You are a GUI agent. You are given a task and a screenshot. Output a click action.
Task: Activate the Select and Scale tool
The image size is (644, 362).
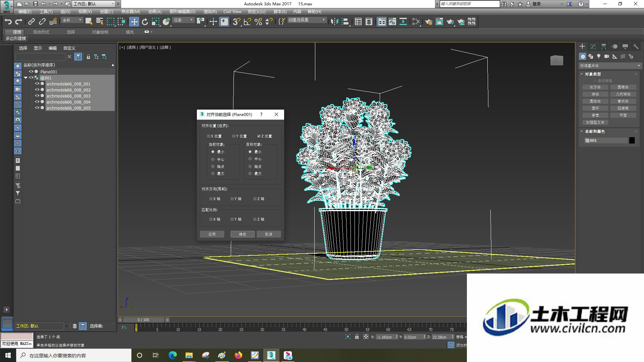[x=155, y=22]
